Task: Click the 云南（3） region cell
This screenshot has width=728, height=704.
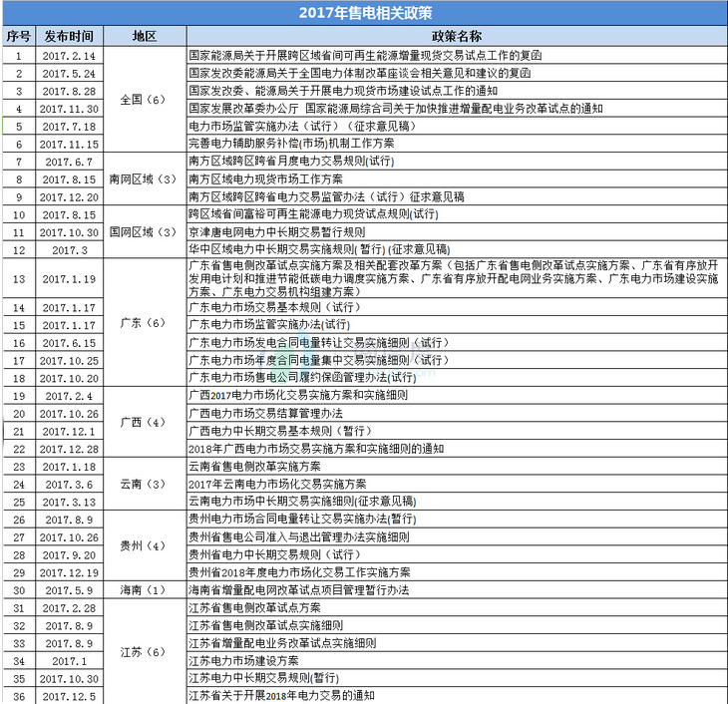Action: (x=145, y=484)
